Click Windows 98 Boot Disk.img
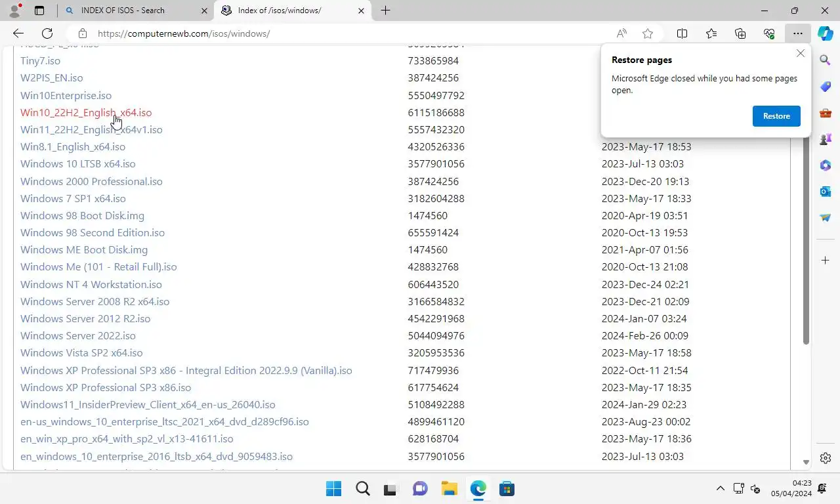This screenshot has height=504, width=840. pyautogui.click(x=82, y=215)
